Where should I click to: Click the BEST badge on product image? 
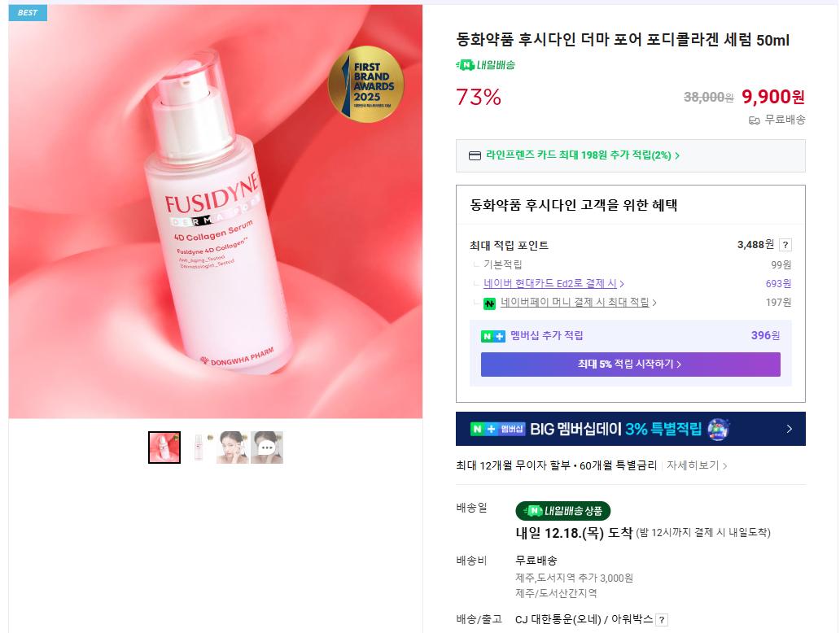(28, 13)
